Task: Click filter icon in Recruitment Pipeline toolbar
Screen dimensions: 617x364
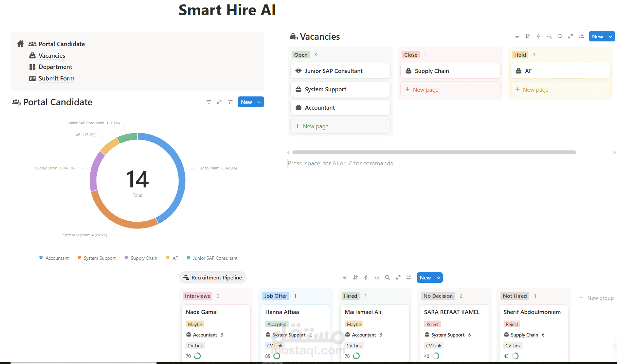Action: tap(345, 277)
